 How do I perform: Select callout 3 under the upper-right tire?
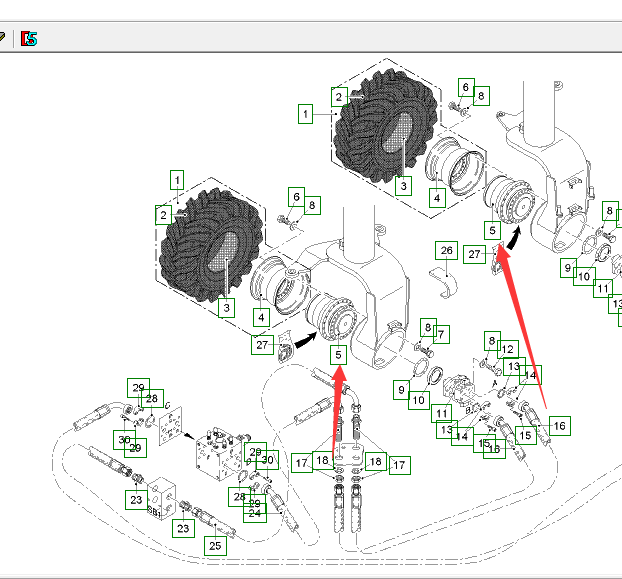(403, 186)
